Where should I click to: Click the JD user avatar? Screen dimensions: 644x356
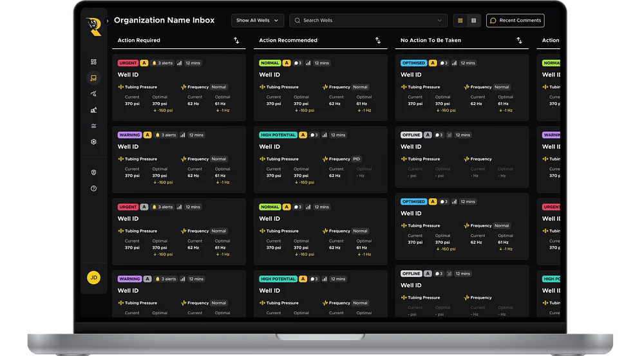tap(93, 277)
